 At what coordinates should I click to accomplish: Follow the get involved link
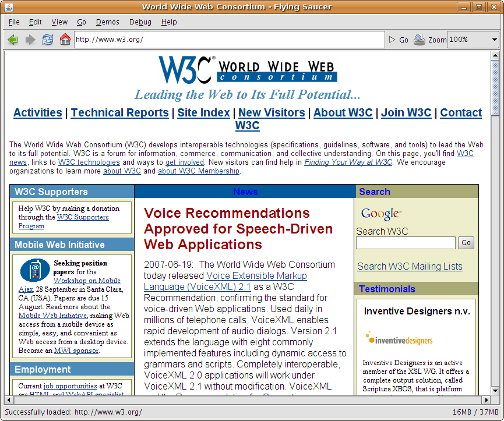coord(185,162)
